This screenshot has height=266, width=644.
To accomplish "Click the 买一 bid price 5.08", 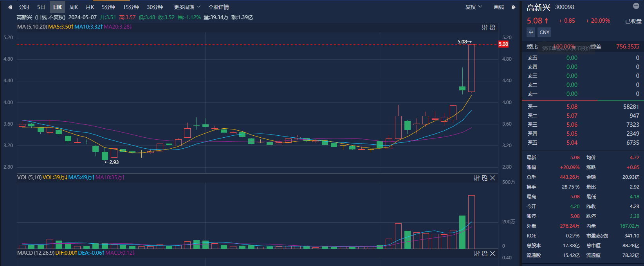I will (572, 107).
